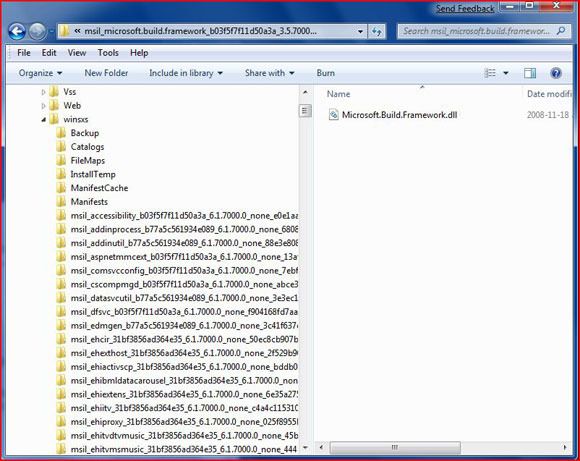Collapse the winsxs folder node

point(43,120)
